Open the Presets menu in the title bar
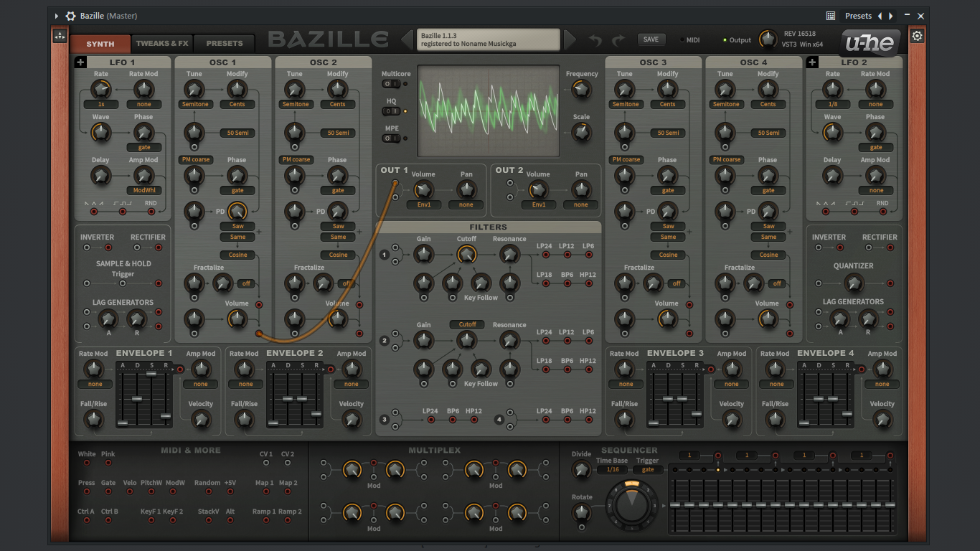Screen dimensions: 980x551 pos(858,16)
